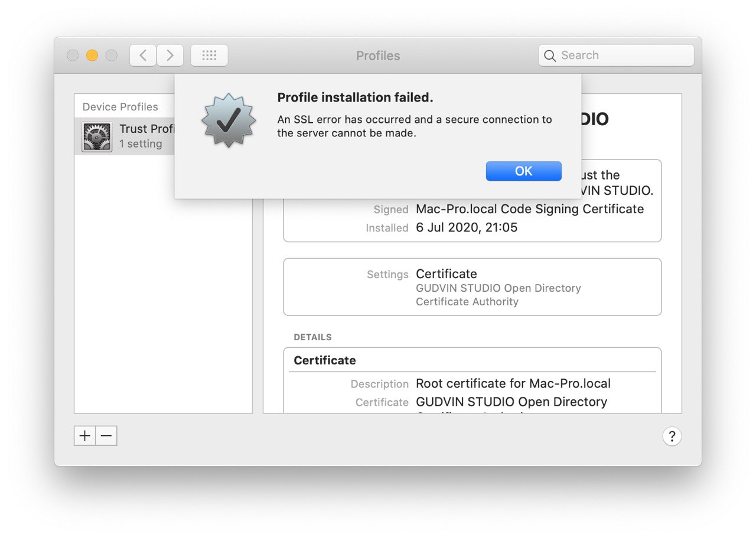This screenshot has height=538, width=756.
Task: Click the Certificate details section heading
Action: 325,360
